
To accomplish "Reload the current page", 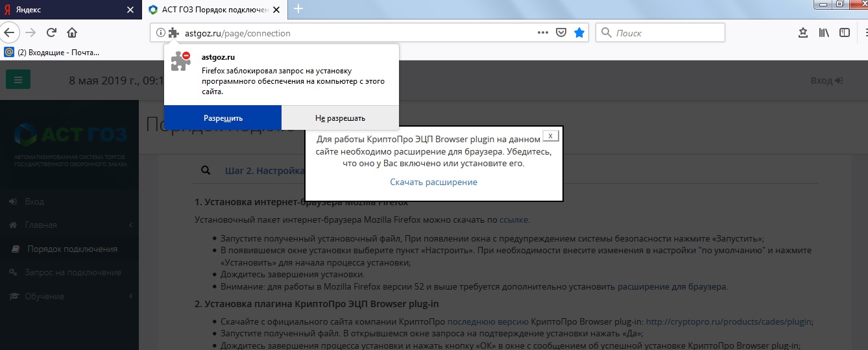I will pos(51,32).
